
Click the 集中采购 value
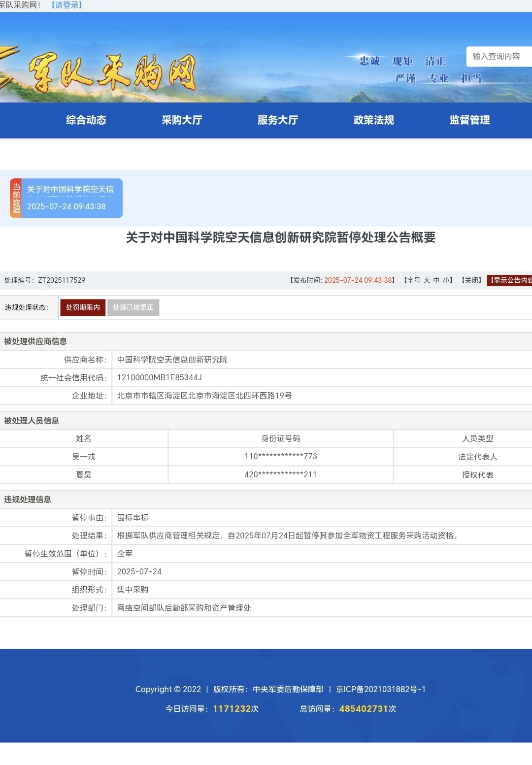click(x=133, y=590)
